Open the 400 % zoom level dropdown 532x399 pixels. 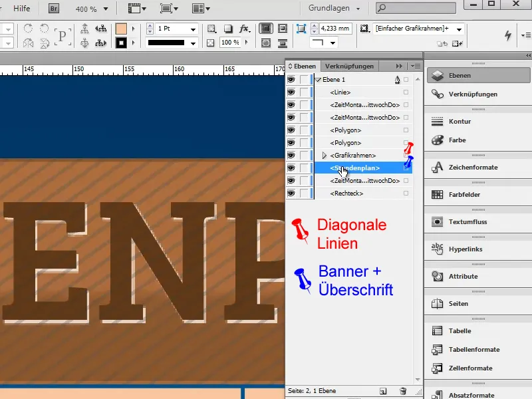(x=106, y=9)
